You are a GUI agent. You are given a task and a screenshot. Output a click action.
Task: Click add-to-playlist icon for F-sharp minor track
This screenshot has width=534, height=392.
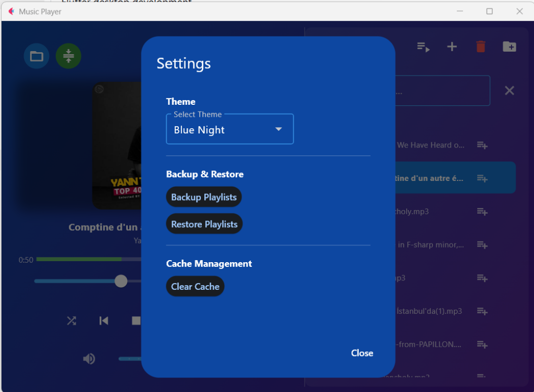point(482,245)
